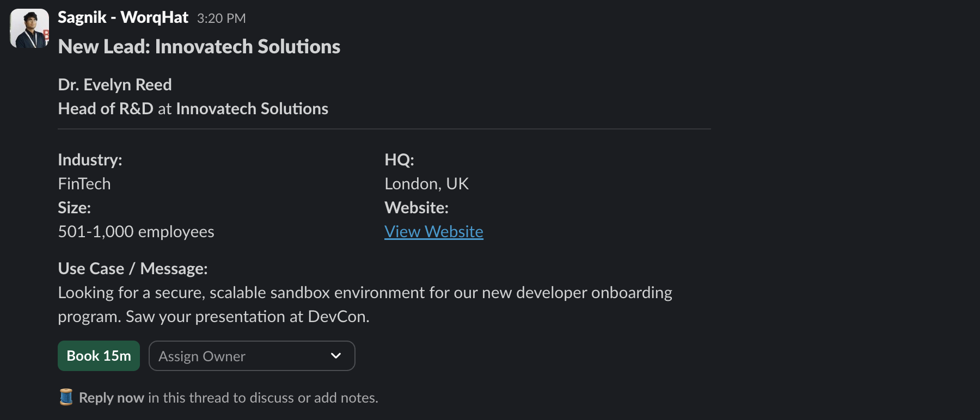
Task: Click the 3:20 PM message timestamp
Action: pos(221,18)
